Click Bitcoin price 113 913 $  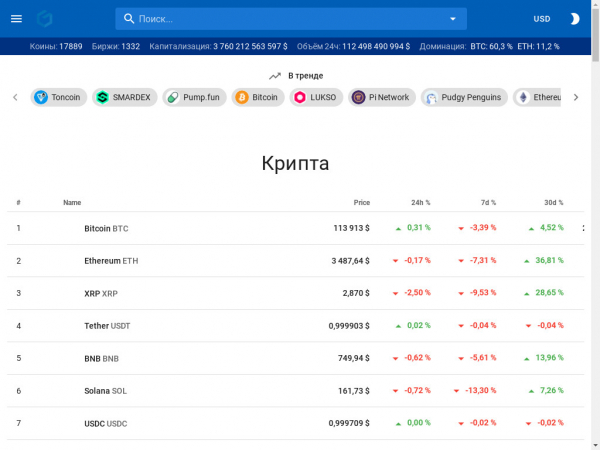[x=351, y=228]
